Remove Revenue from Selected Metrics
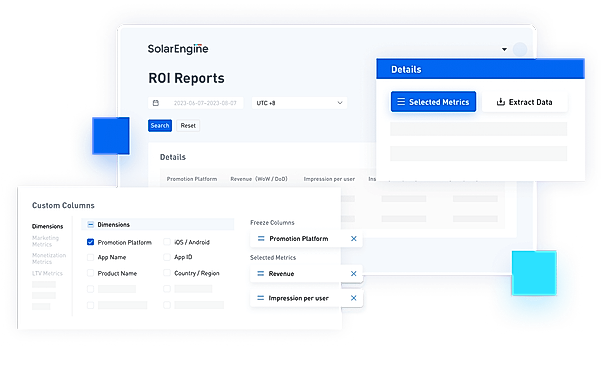601x368 pixels. (x=354, y=273)
